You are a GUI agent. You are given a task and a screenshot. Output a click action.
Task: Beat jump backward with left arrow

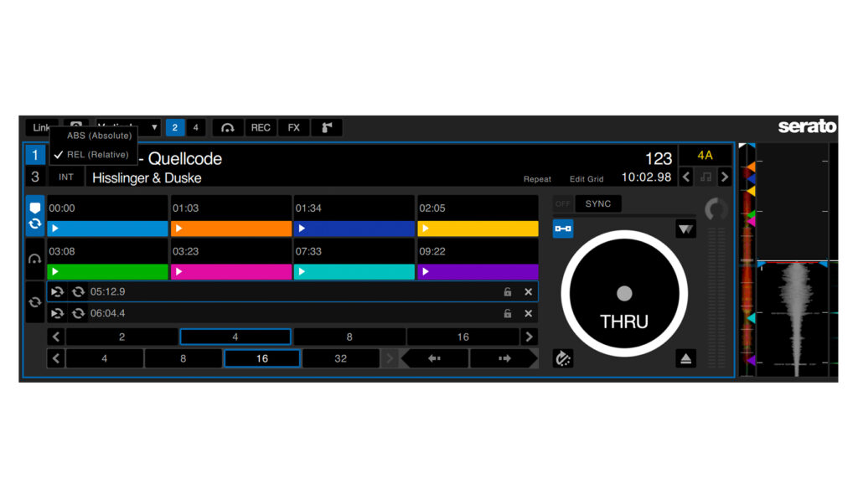[435, 358]
